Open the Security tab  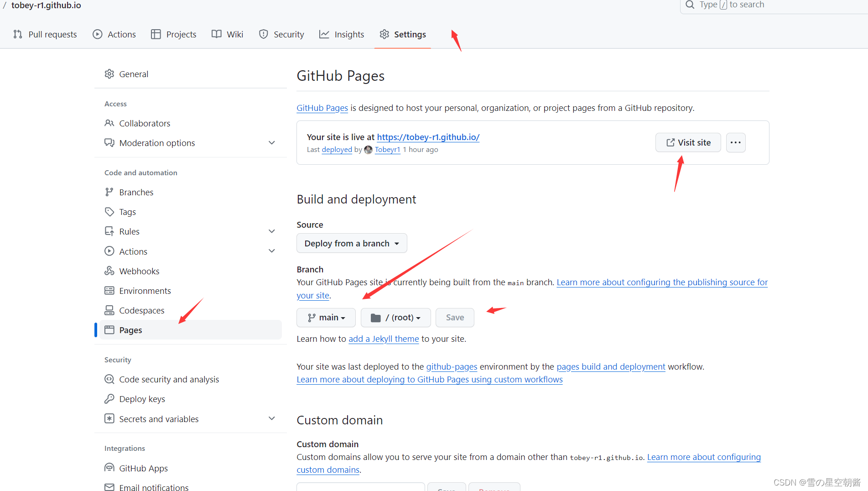[x=281, y=34]
